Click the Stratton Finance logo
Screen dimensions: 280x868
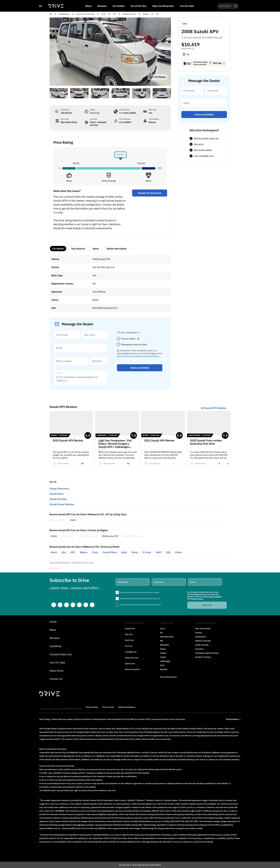pyautogui.click(x=187, y=63)
